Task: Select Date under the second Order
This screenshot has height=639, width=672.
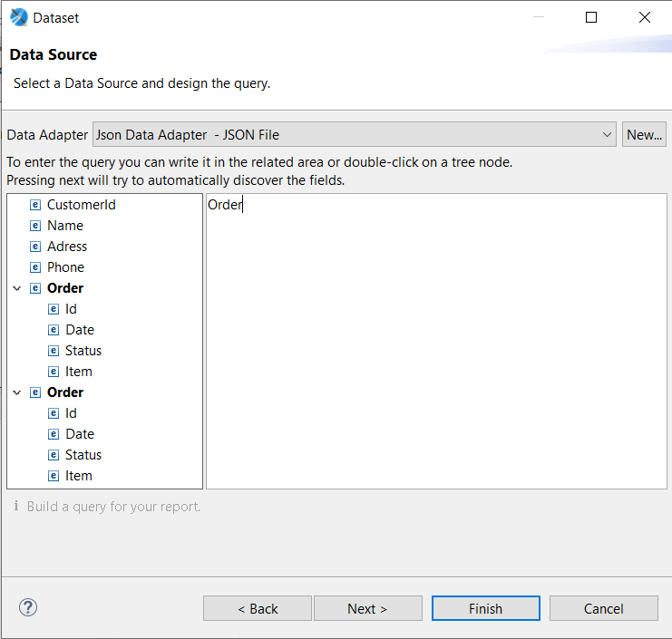Action: point(80,434)
